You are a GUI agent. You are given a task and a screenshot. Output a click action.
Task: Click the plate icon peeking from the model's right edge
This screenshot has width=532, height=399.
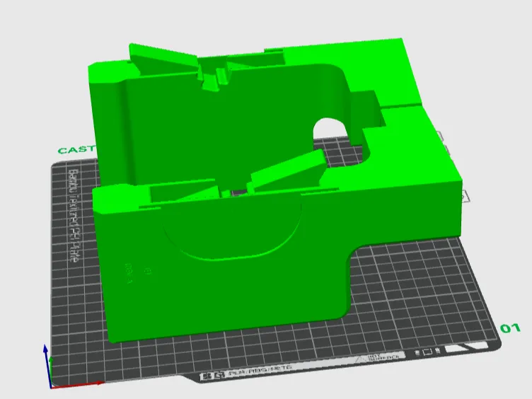(x=466, y=196)
